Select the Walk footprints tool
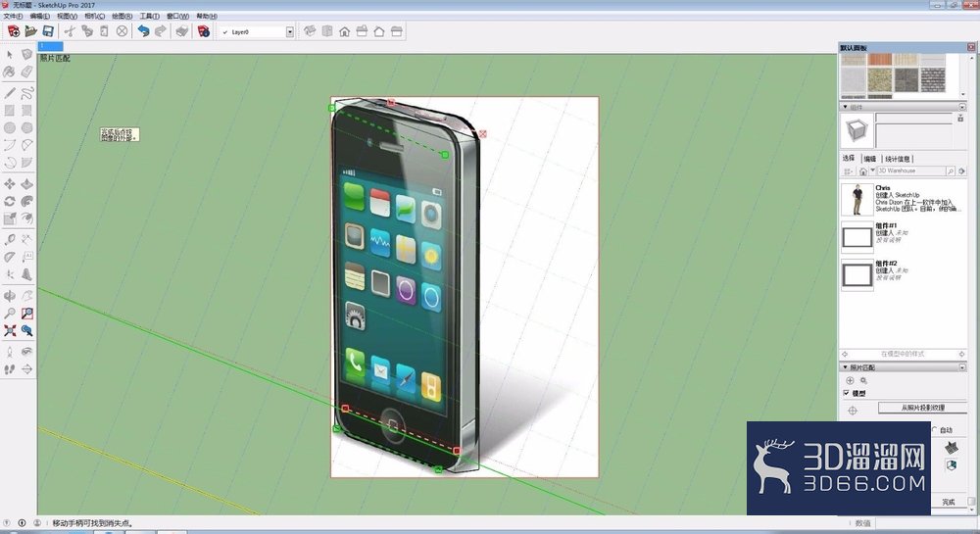This screenshot has width=980, height=534. [x=10, y=369]
